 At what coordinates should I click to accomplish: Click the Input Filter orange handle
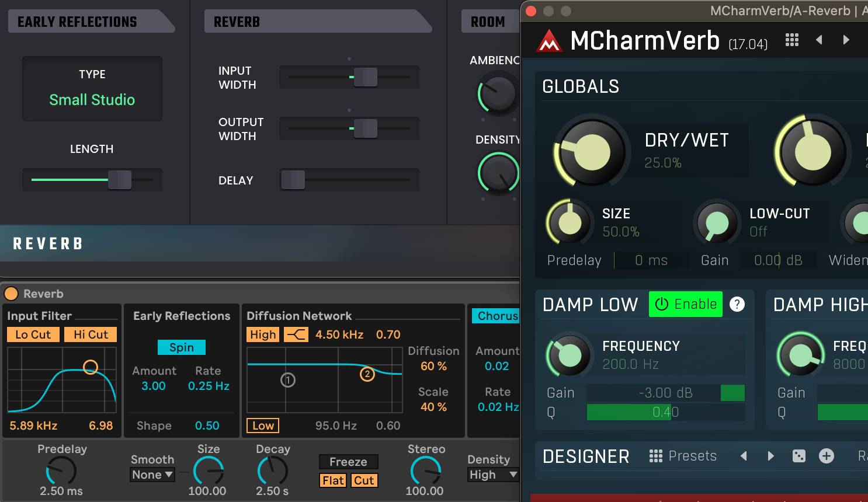(x=91, y=367)
